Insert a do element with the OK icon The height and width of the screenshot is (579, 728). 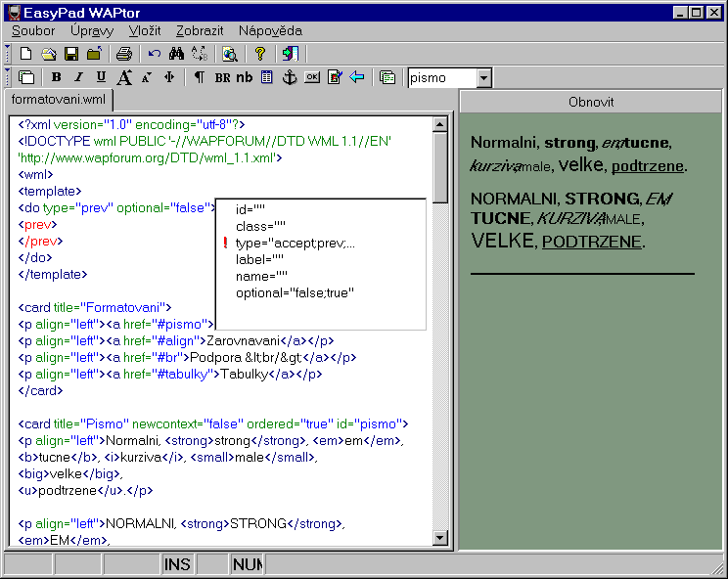[312, 77]
